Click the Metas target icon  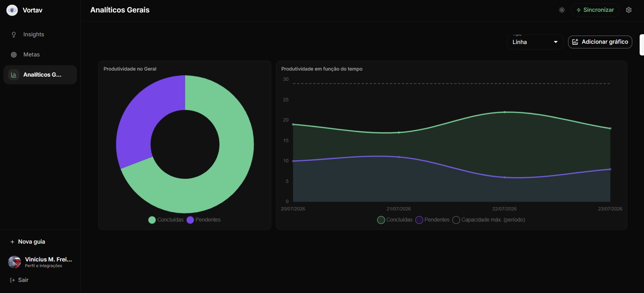point(14,55)
